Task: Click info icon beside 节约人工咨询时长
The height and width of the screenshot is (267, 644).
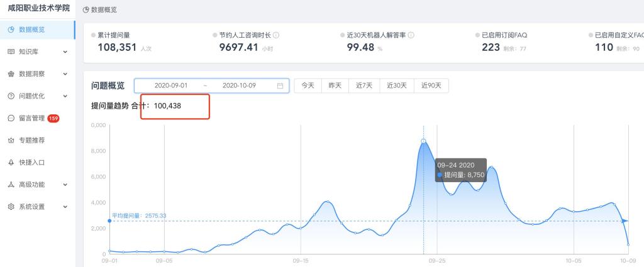Action: (x=276, y=35)
